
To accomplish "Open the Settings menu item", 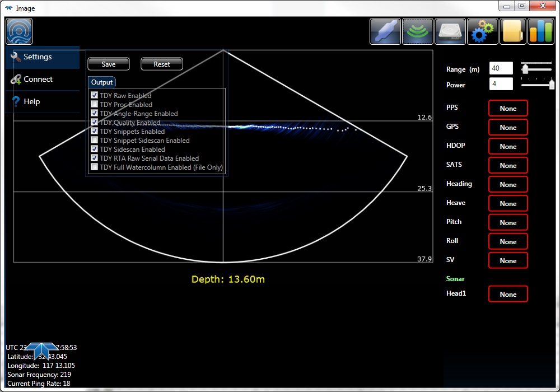I will coord(38,57).
